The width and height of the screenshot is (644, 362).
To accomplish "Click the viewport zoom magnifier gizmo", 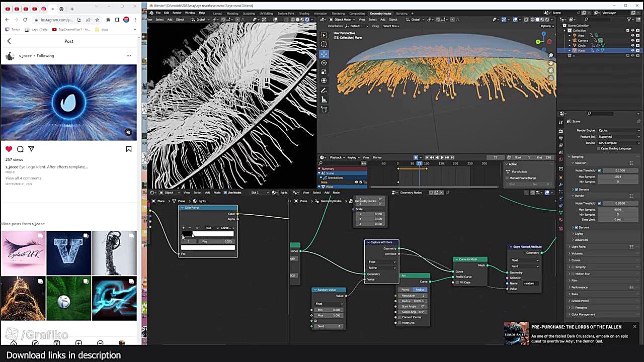I will [x=551, y=55].
